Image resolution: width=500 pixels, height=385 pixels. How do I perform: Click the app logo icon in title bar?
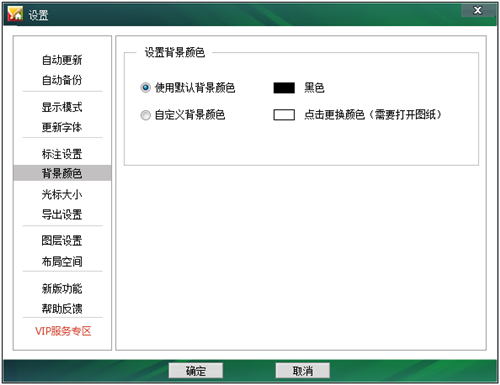[x=15, y=14]
